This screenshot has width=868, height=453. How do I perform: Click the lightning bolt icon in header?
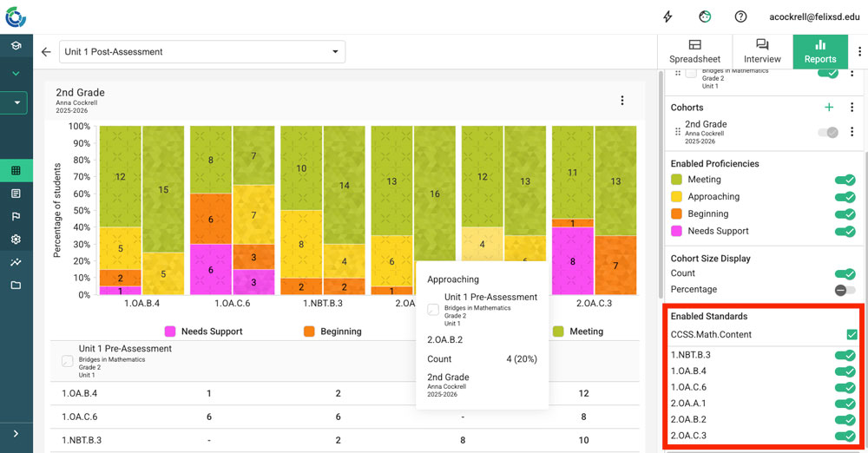click(x=667, y=16)
